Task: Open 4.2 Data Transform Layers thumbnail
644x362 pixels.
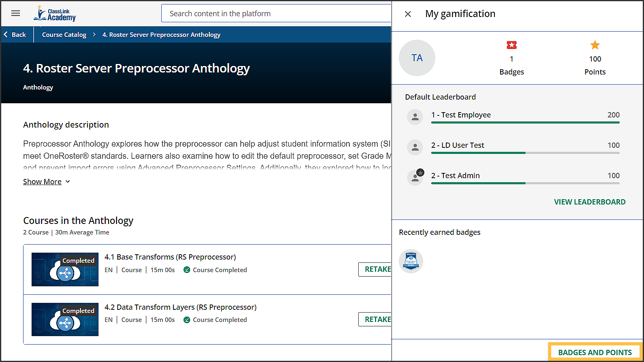Action: (65, 319)
